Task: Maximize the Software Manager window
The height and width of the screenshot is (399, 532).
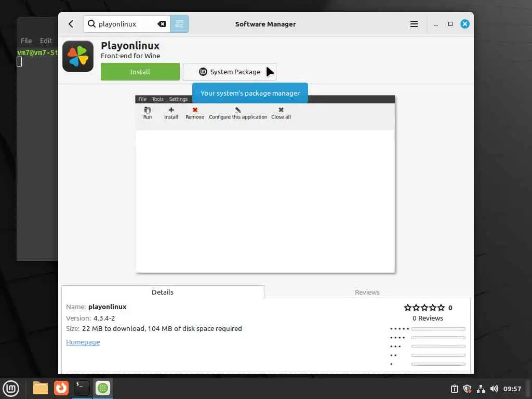Action: (450, 24)
